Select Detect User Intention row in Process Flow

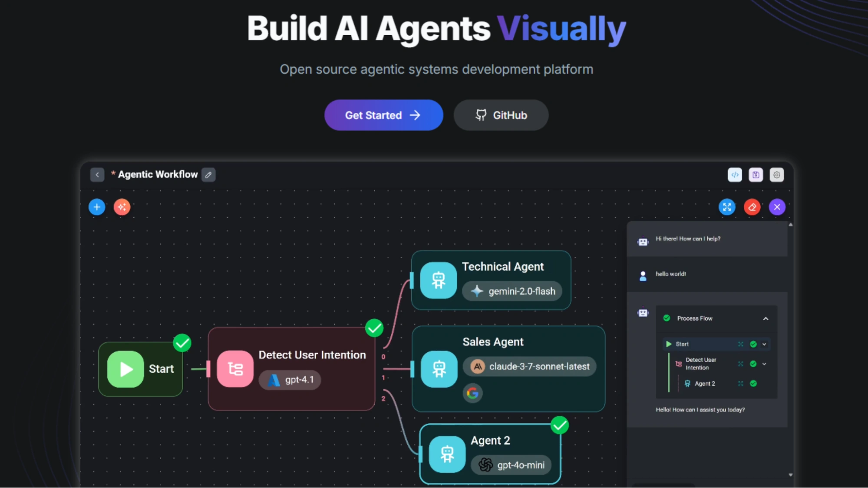721,364
